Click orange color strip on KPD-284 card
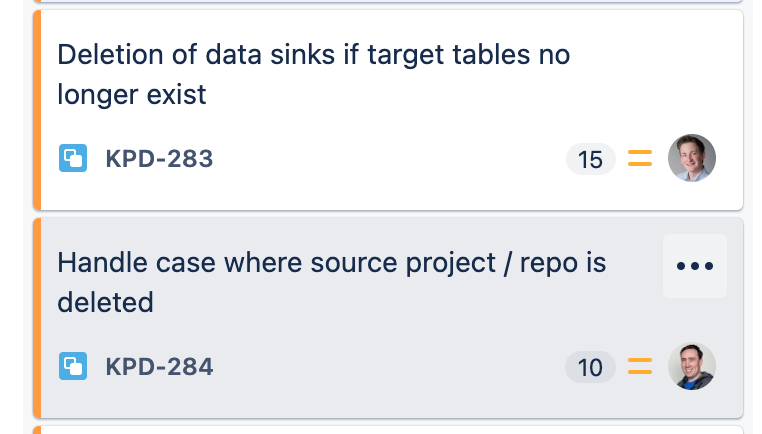This screenshot has height=434, width=762. pos(37,317)
